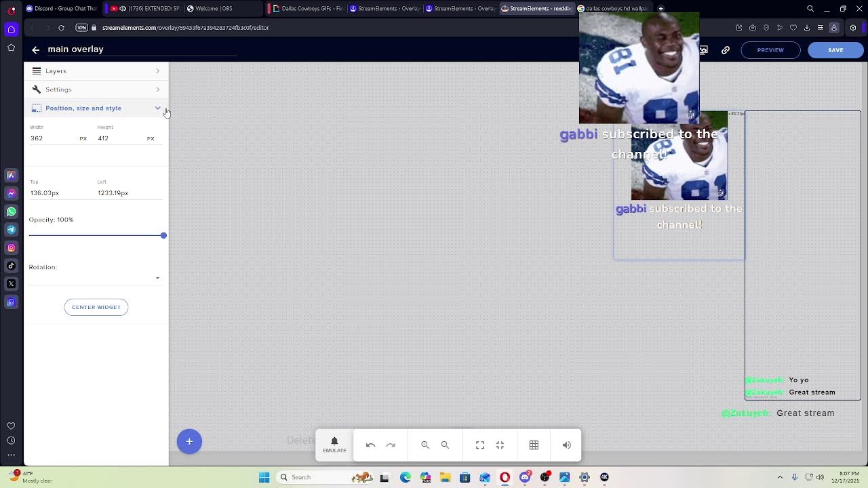868x488 pixels.
Task: Click the CENTER WIDGET button
Action: tap(96, 307)
